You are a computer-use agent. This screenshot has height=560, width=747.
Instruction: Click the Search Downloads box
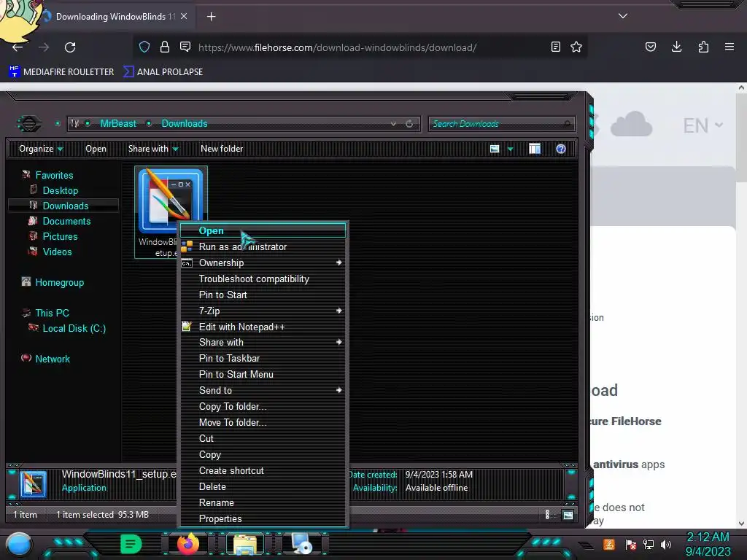point(502,124)
